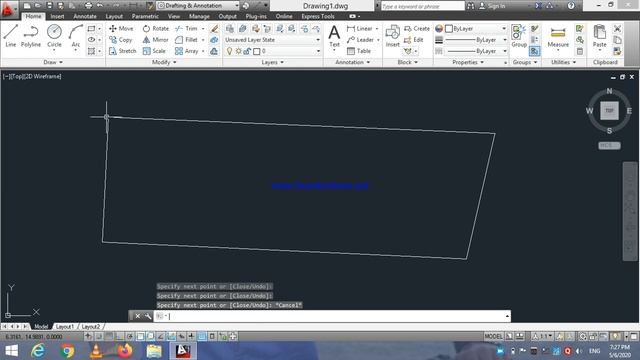Switch to the Parametric ribbon tab

pos(145,16)
